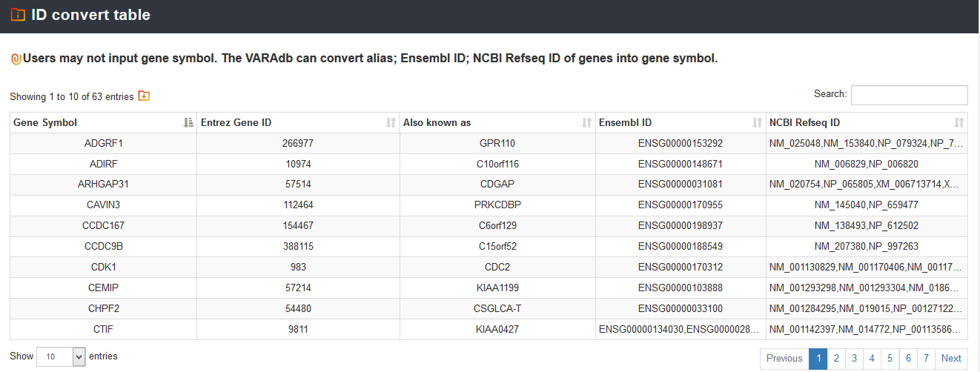Click the CDK1 row gene symbol
This screenshot has width=980, height=372.
pos(103,267)
